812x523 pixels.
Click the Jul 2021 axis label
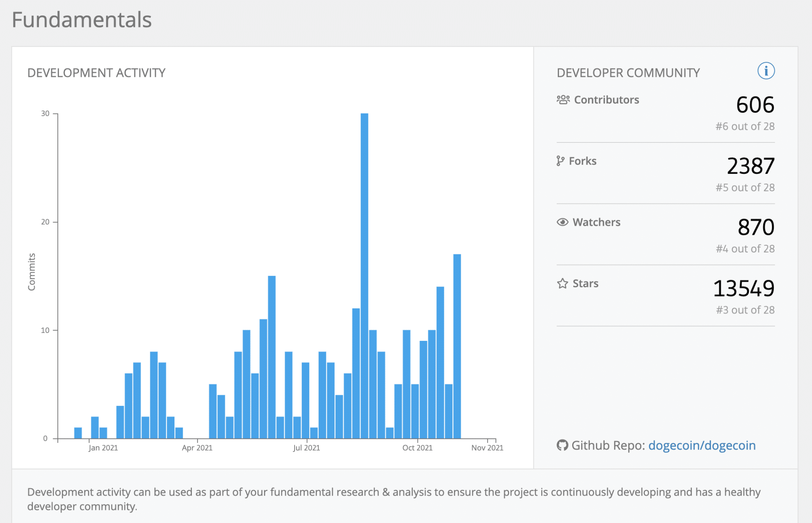coord(306,448)
